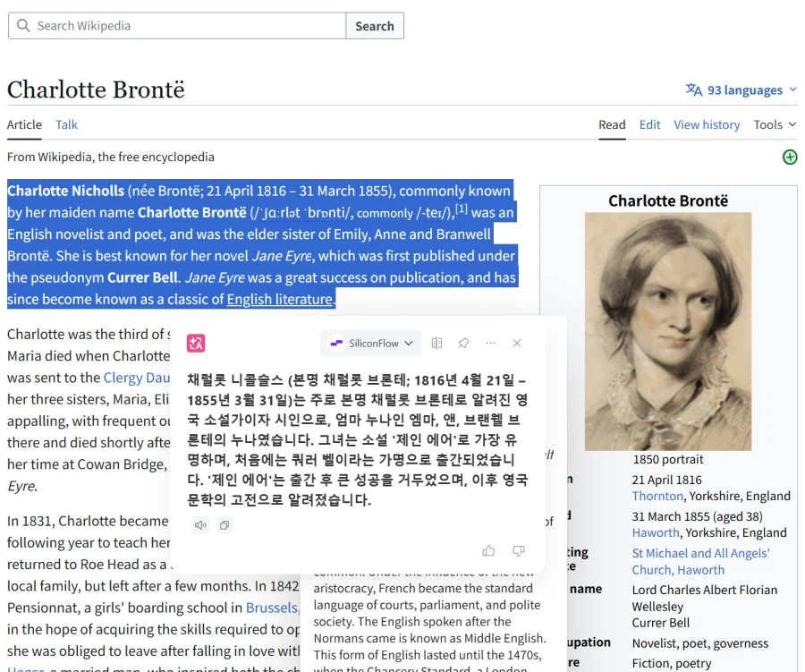Viewport: 805px width, 672px height.
Task: Click the magnifying glass in the search bar
Action: click(x=22, y=25)
